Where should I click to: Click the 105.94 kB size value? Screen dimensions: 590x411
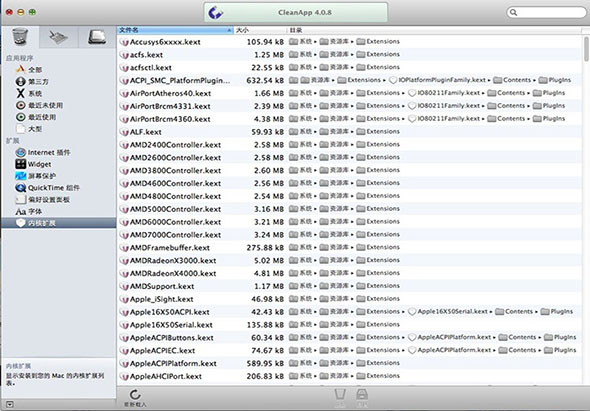pyautogui.click(x=265, y=42)
